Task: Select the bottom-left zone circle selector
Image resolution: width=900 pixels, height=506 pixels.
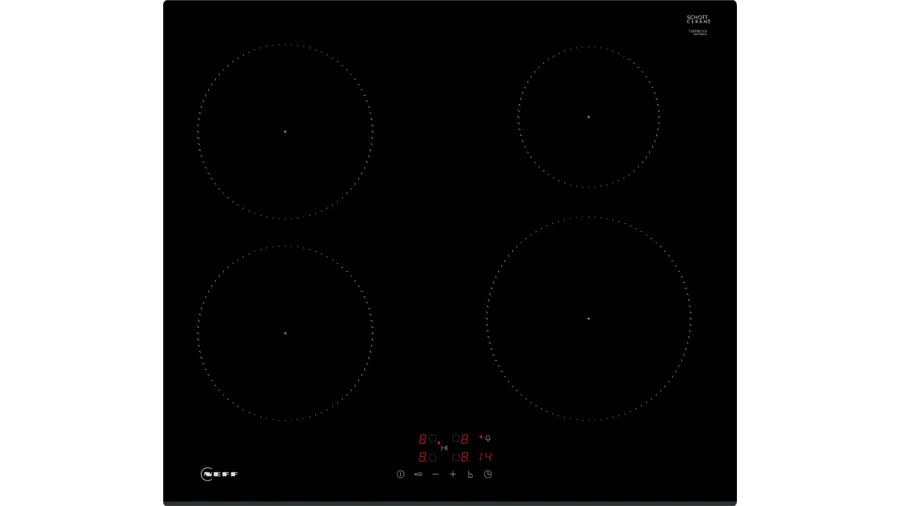Action: point(433,457)
